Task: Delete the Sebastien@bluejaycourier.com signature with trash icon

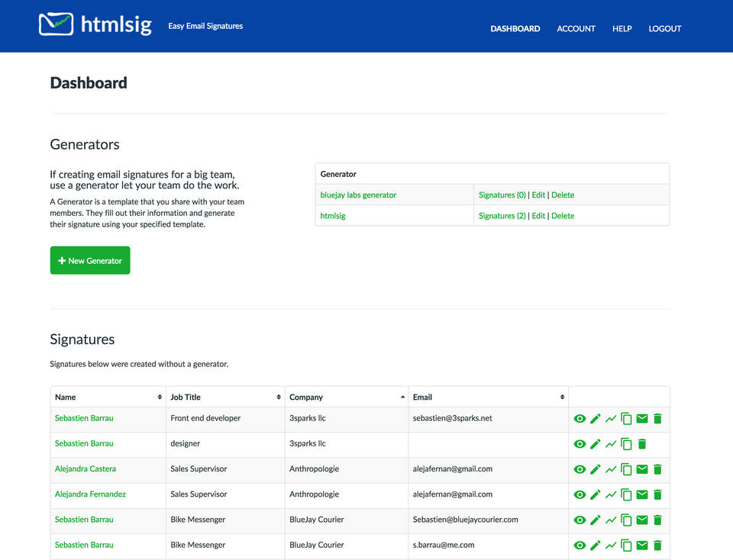Action: click(x=657, y=520)
